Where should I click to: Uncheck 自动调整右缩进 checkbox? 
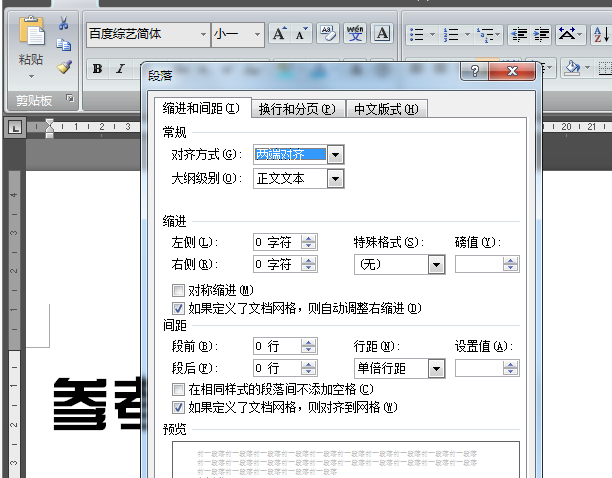(178, 308)
